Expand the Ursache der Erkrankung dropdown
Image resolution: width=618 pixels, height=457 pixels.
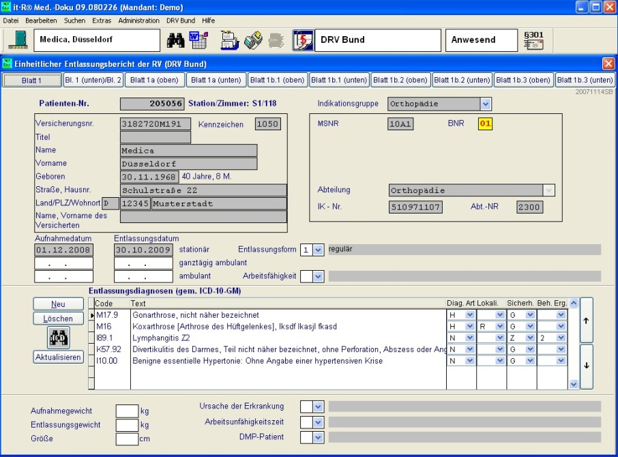tap(319, 407)
